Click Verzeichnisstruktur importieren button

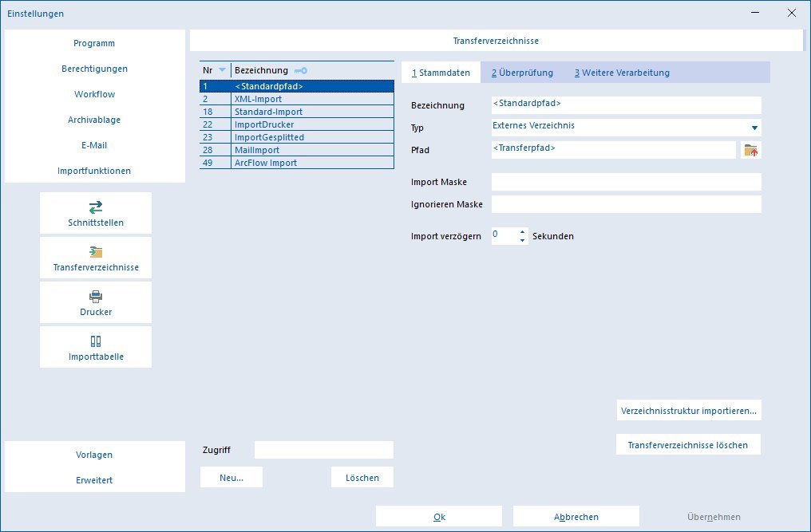point(688,411)
